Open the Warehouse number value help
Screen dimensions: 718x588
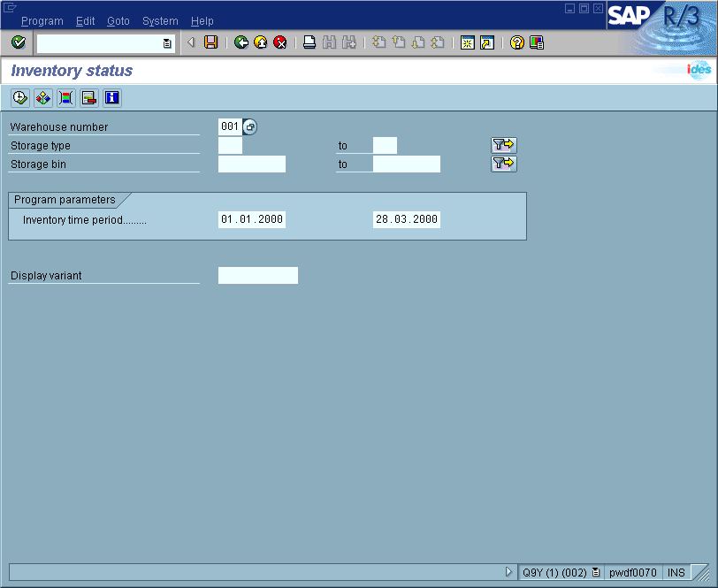[250, 127]
